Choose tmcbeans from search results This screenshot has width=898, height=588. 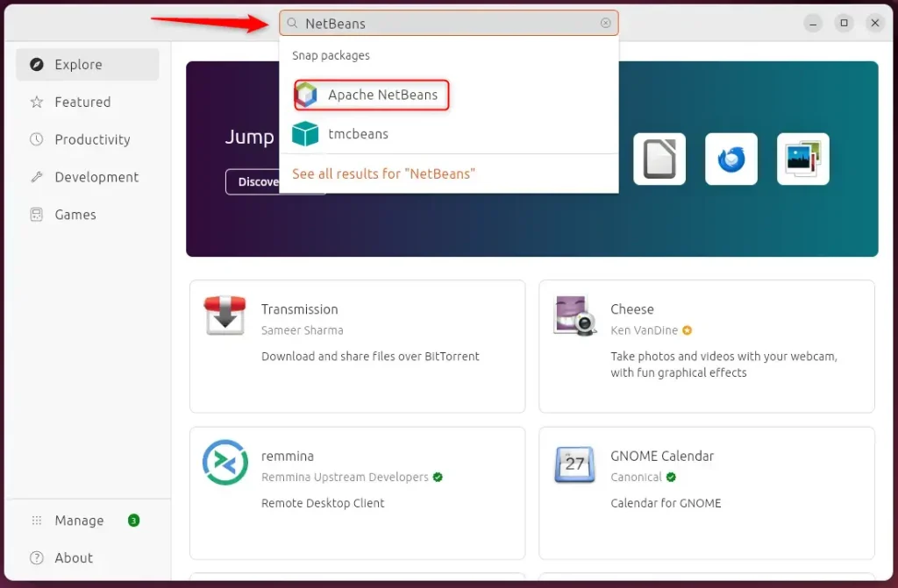point(449,133)
